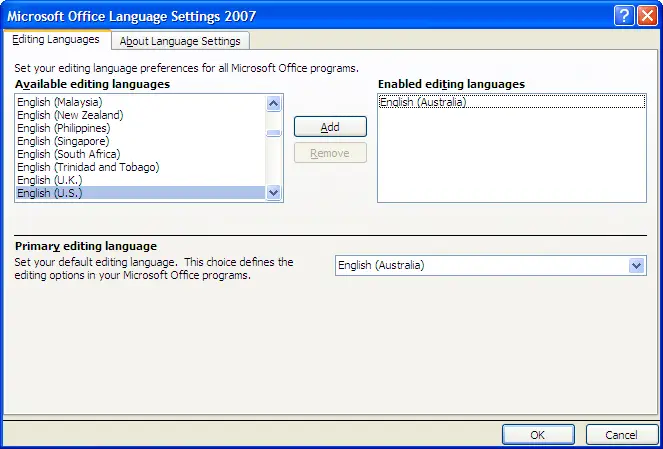Select English (New Zealand) in the available list

tap(140, 115)
